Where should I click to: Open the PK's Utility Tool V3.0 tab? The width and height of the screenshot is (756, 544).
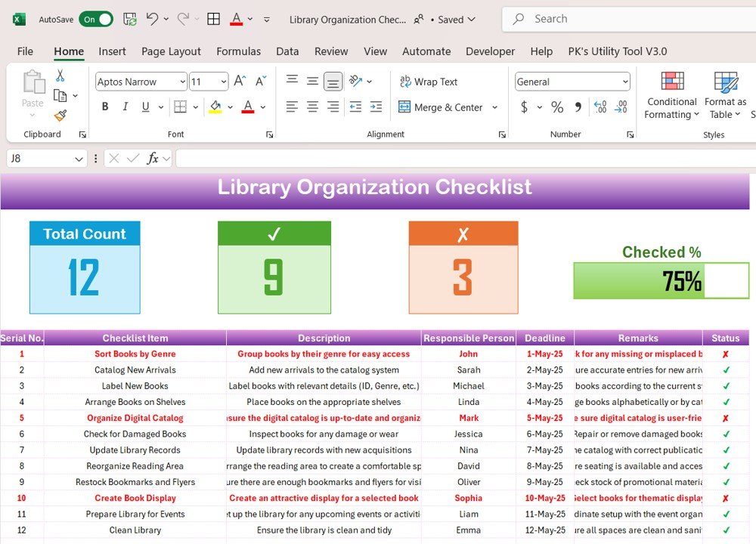point(618,51)
